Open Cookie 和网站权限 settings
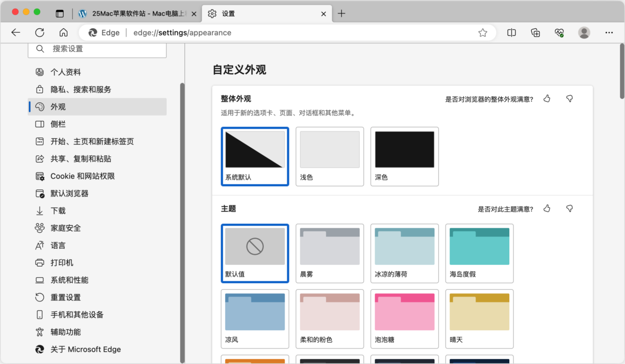This screenshot has height=364, width=625. tap(97, 176)
